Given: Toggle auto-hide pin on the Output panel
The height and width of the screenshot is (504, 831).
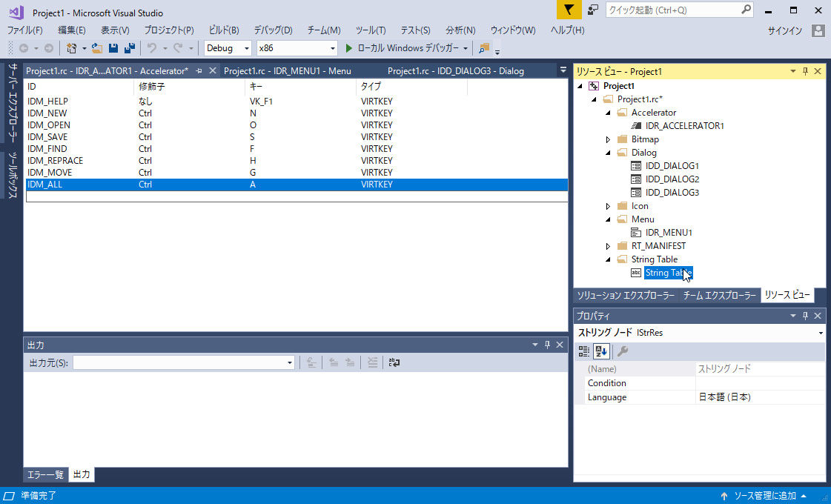Looking at the screenshot, I should [547, 345].
